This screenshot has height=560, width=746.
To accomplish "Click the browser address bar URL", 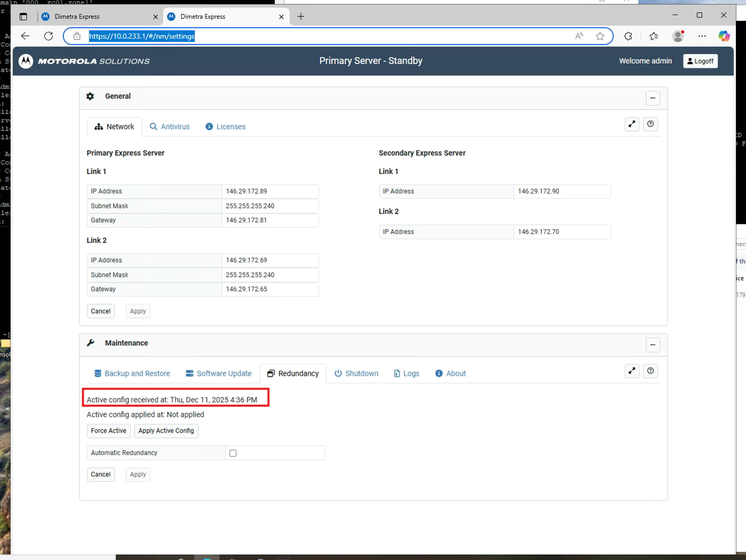I will pos(142,36).
